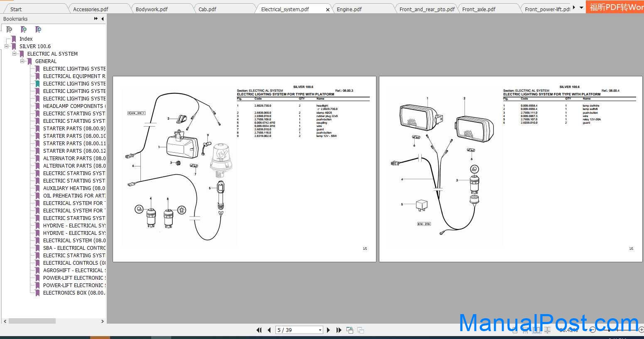
Task: Click bookmark icon beside ELECTRONICS BOX
Action: coord(37,293)
